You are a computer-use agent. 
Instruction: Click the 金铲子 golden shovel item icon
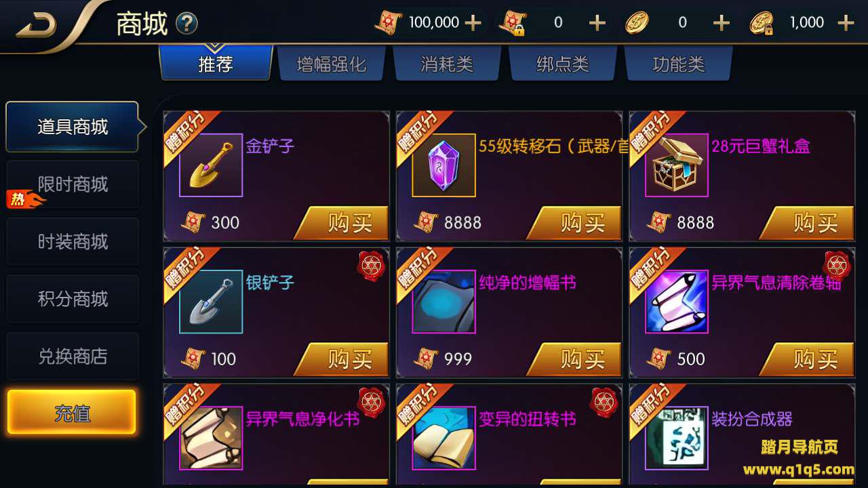211,165
